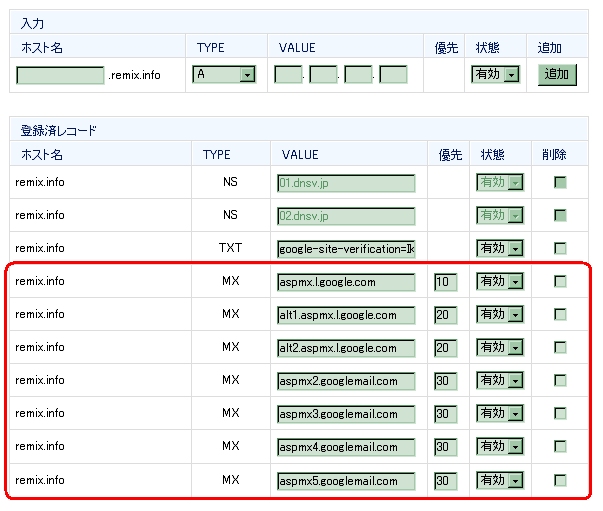Click the 削除 column header
Screen dimensions: 603x511
554,155
